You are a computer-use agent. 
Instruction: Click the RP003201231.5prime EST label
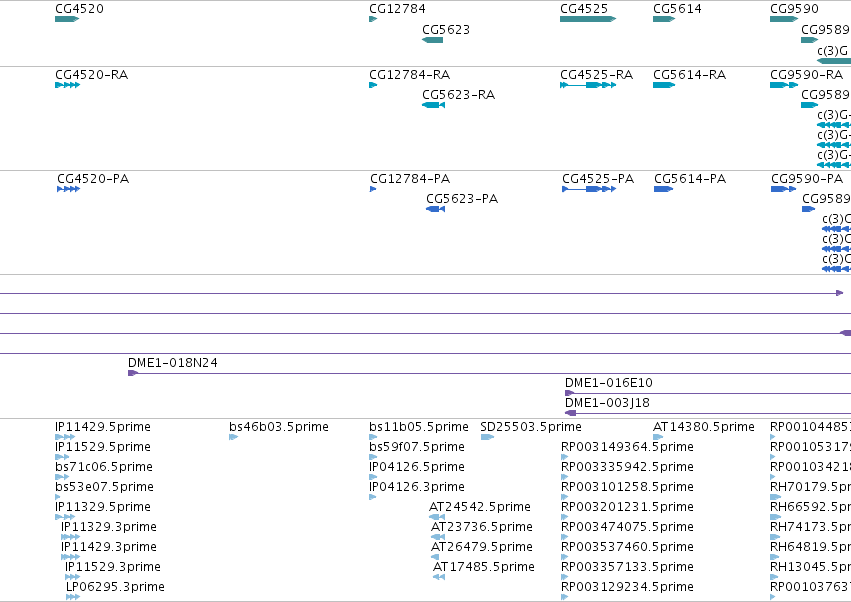point(627,507)
